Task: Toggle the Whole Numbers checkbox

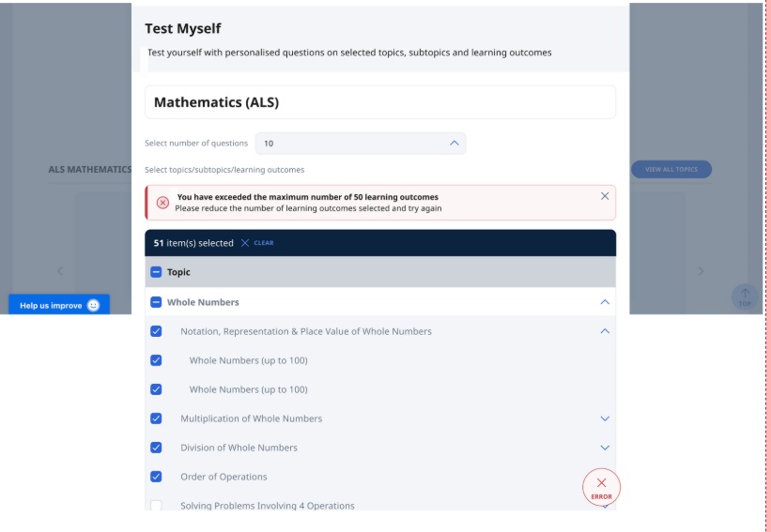Action: tap(156, 302)
